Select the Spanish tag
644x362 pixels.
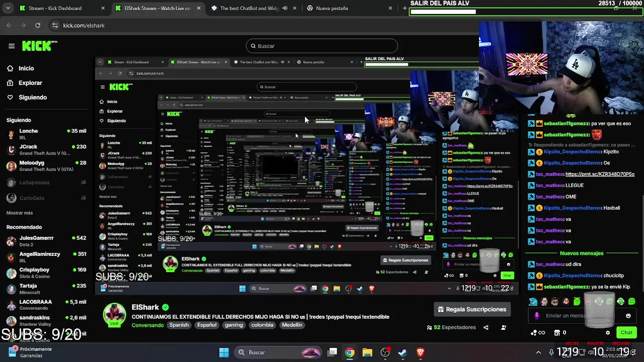point(179,325)
